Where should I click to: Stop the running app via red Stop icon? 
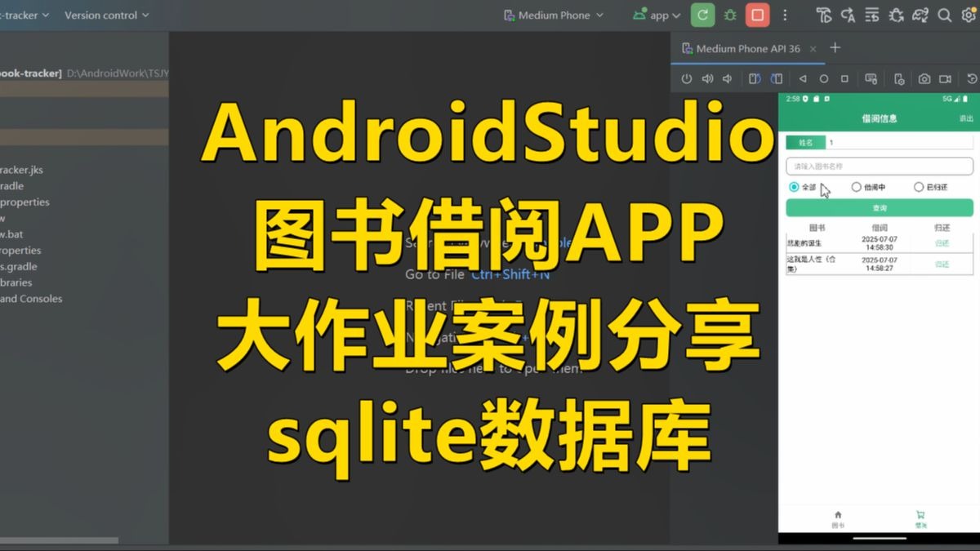click(758, 14)
